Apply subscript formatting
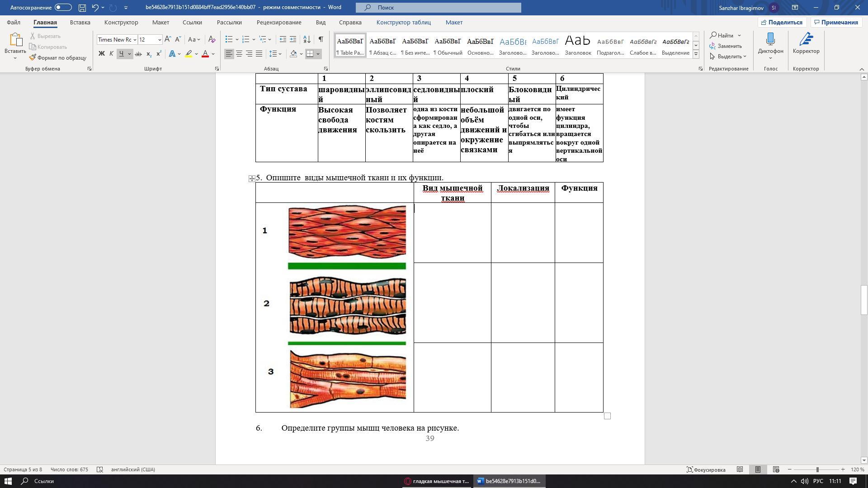868x488 pixels. tap(149, 54)
